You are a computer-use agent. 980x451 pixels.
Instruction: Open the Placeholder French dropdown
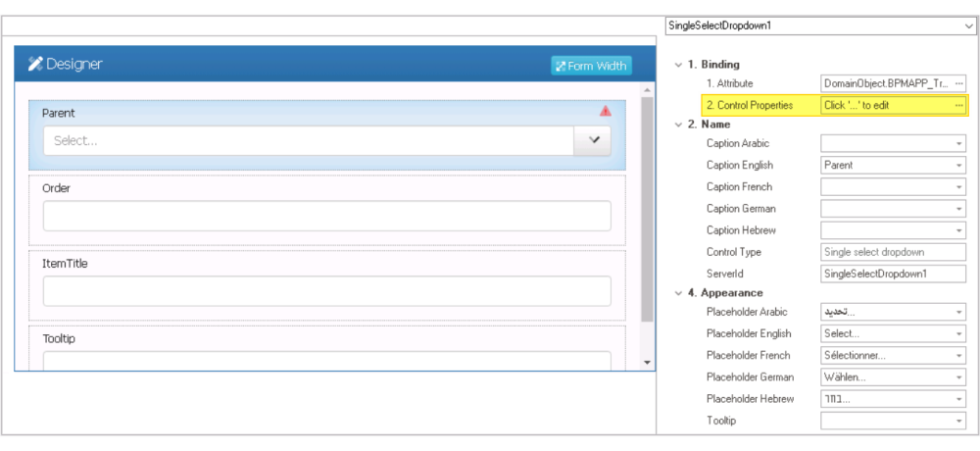(x=959, y=355)
